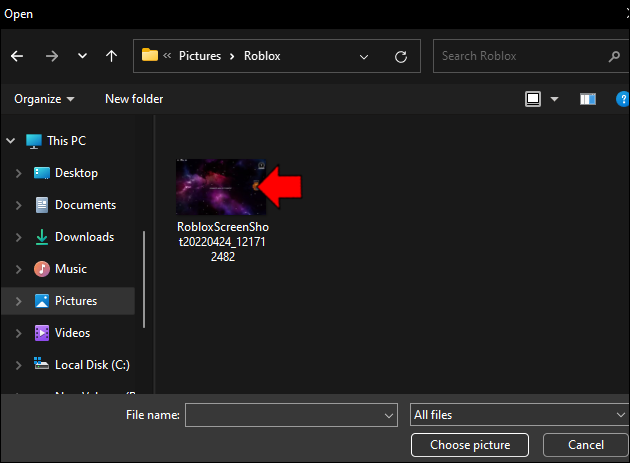Viewport: 630px width, 463px height.
Task: Expand the address bar history dropdown
Action: (x=364, y=57)
